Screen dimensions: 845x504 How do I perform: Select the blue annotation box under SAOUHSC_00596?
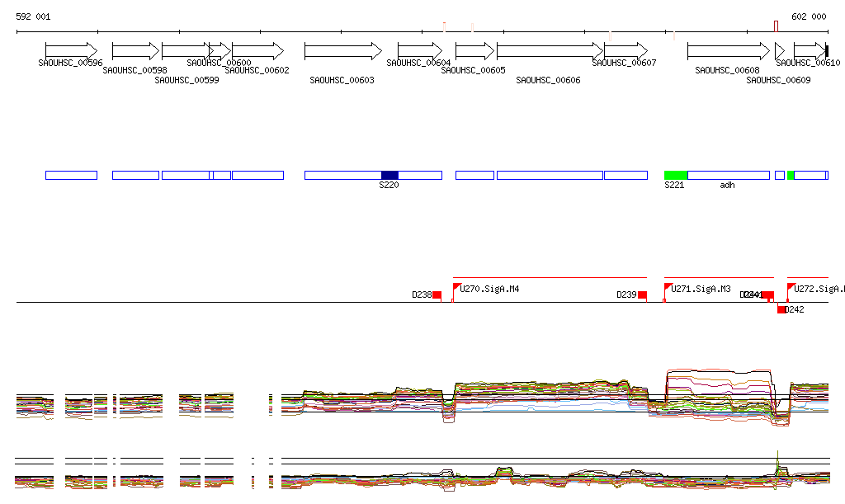click(71, 175)
